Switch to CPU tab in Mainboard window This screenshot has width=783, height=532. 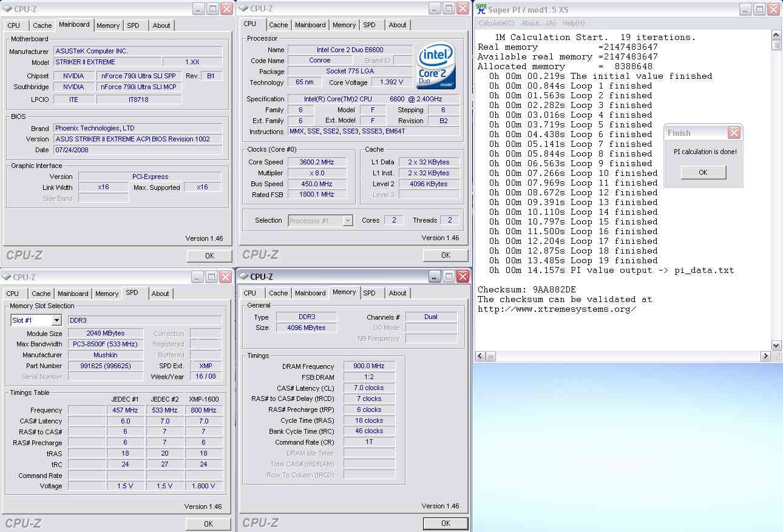[x=14, y=25]
